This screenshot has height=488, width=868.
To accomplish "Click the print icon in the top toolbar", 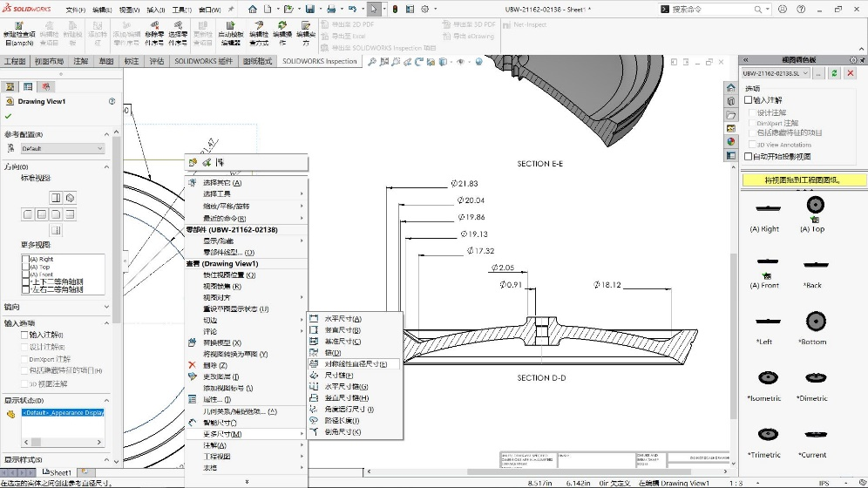I will tap(330, 9).
